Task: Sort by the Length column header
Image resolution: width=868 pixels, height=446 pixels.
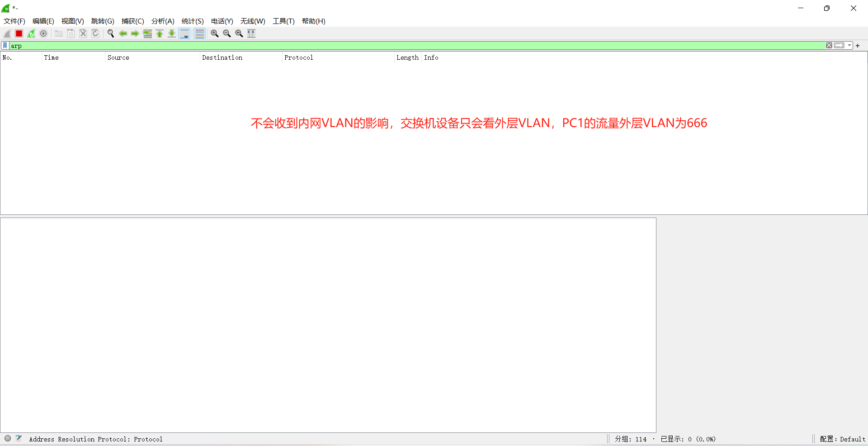Action: [x=408, y=57]
